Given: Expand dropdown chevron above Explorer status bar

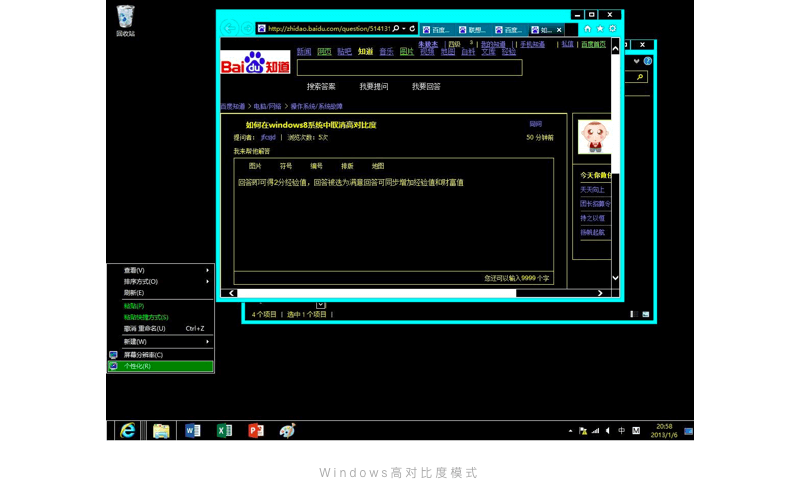Looking at the screenshot, I should [x=320, y=305].
